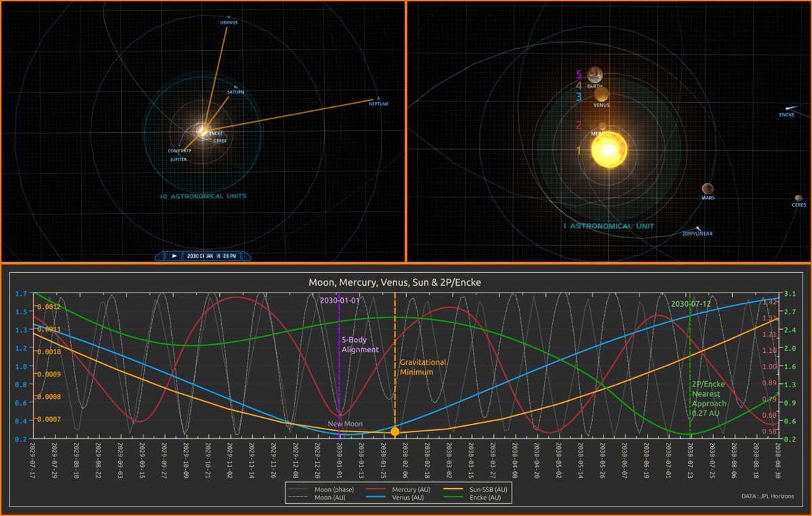The image size is (812, 516).
Task: Click the ENCKE label in the outer view
Action: click(217, 133)
